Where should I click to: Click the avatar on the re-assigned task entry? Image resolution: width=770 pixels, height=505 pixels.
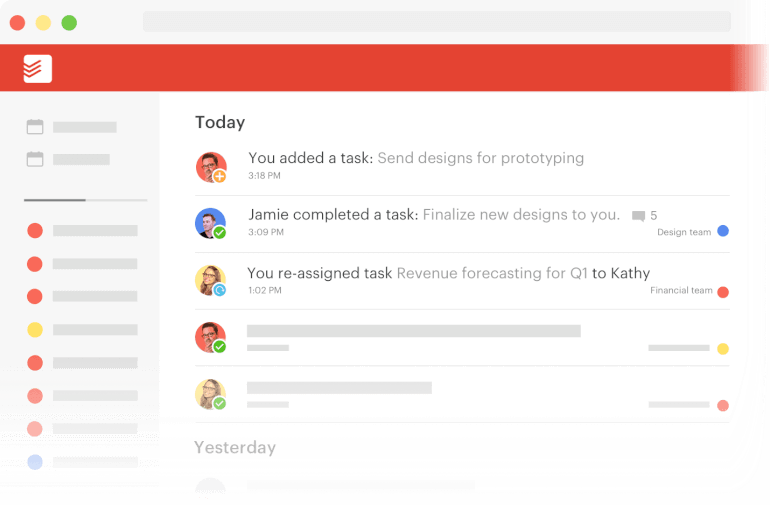click(211, 281)
